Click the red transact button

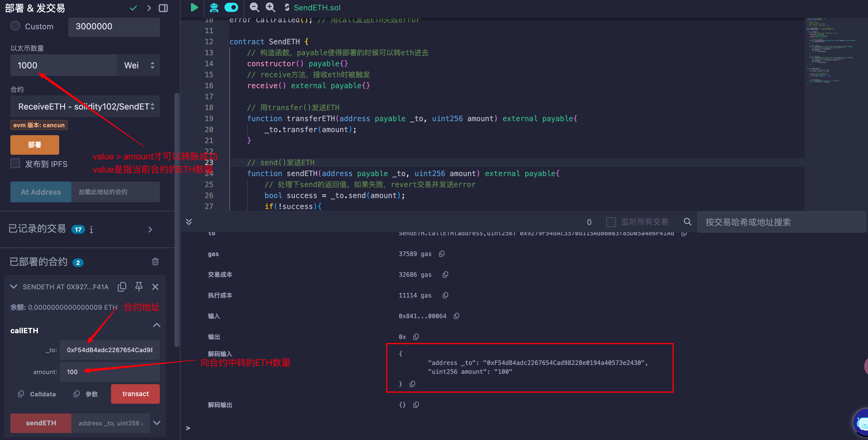pos(135,394)
